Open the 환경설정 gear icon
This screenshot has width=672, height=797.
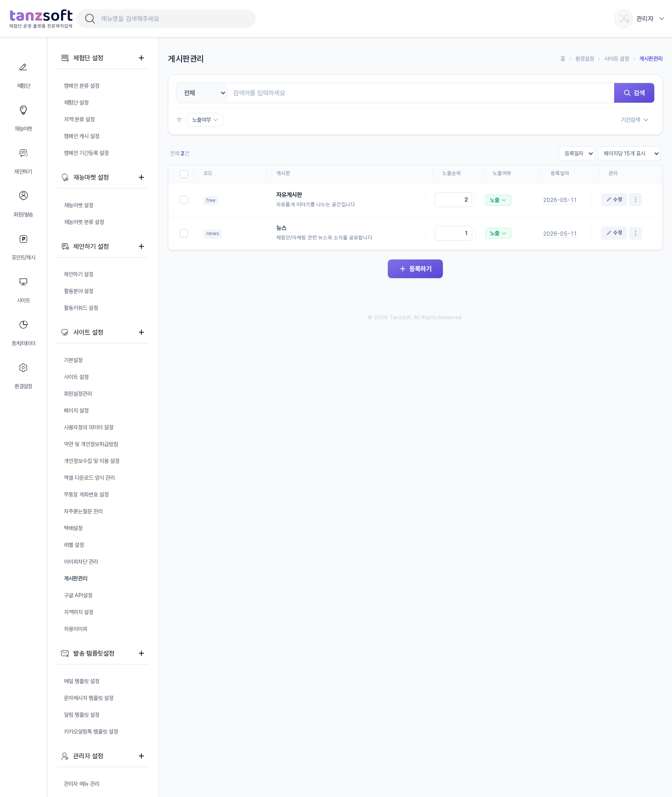point(23,368)
